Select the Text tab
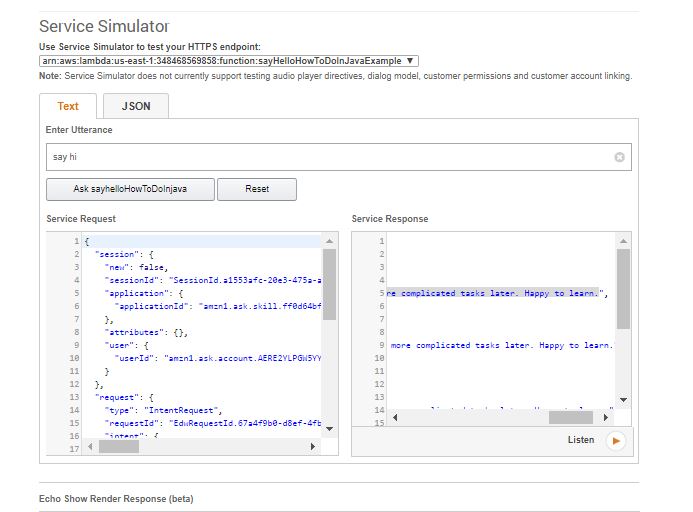The image size is (693, 512). click(x=68, y=106)
